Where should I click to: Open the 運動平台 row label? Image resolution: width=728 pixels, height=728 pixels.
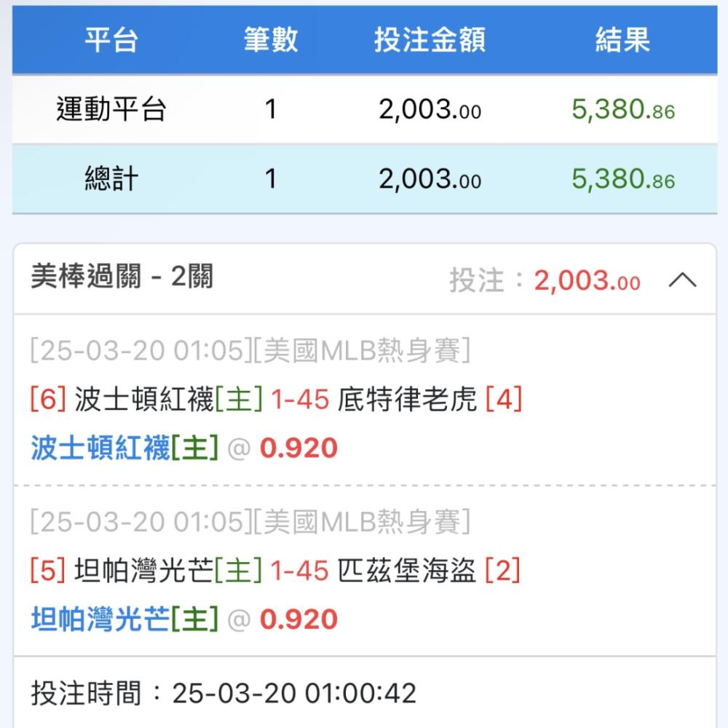pyautogui.click(x=111, y=110)
